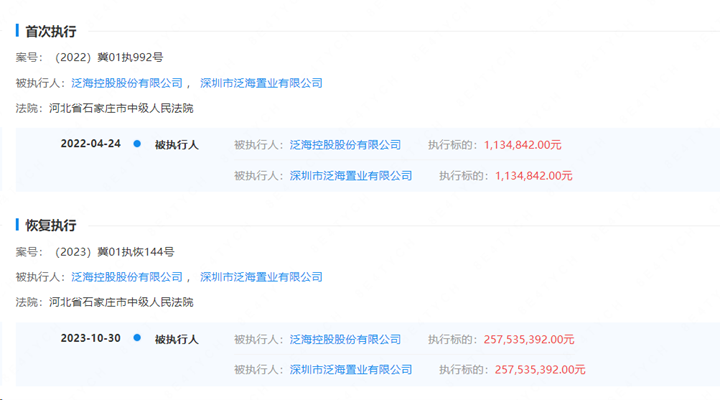Click the timeline dot beside 2023-10-30
Screen dimensions: 720x400
(137, 338)
